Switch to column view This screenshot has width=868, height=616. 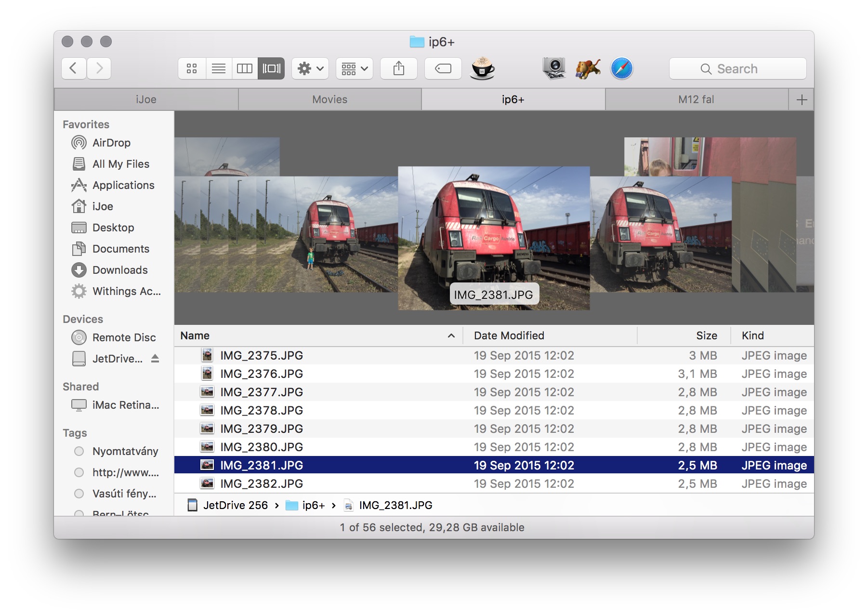[x=245, y=68]
